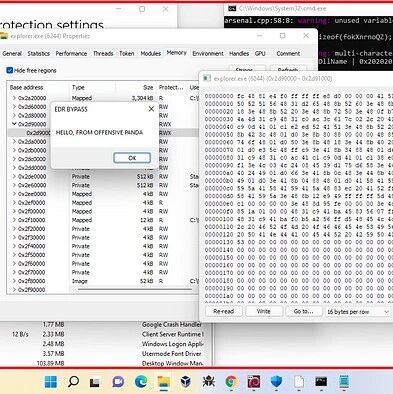Viewport: 393px width, 394px height.
Task: Select the Memory tab
Action: click(176, 53)
